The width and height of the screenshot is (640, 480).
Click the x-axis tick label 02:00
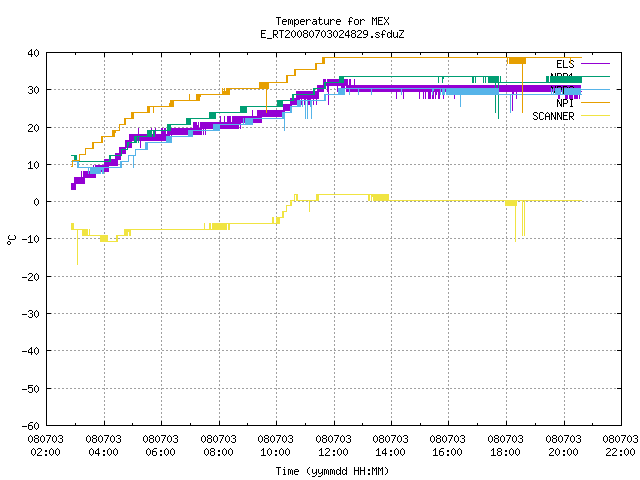[x=46, y=452]
